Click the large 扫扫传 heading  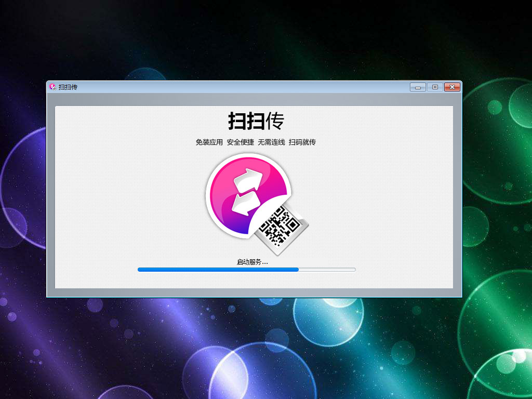(256, 121)
